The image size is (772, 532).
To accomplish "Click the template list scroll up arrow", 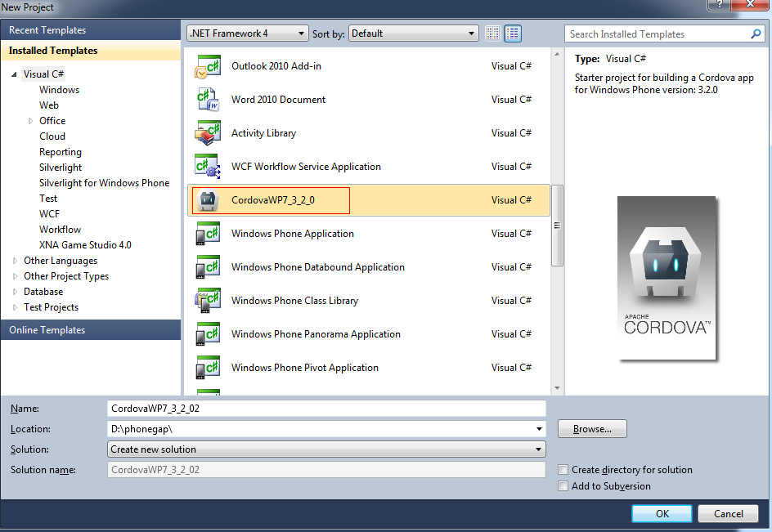I will 557,54.
